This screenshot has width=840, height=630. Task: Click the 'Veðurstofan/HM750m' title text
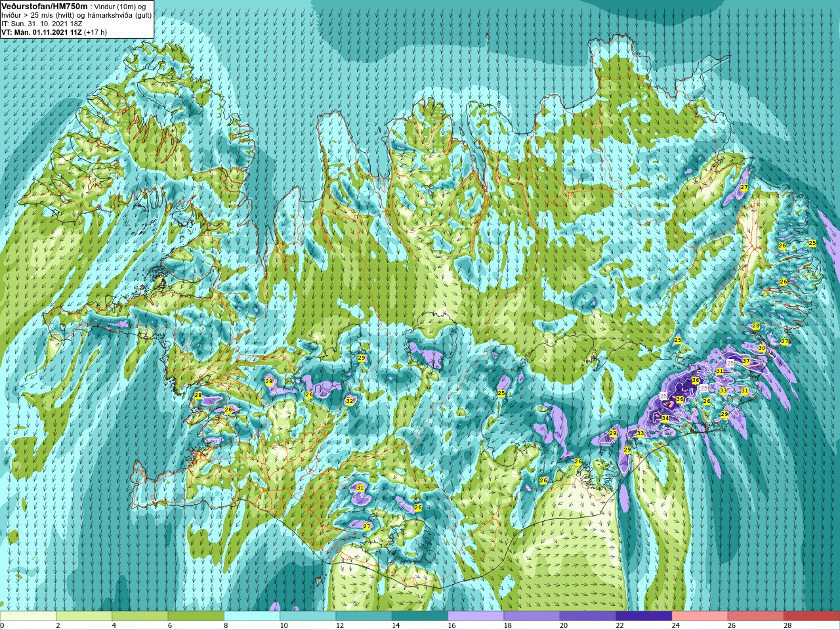click(45, 6)
